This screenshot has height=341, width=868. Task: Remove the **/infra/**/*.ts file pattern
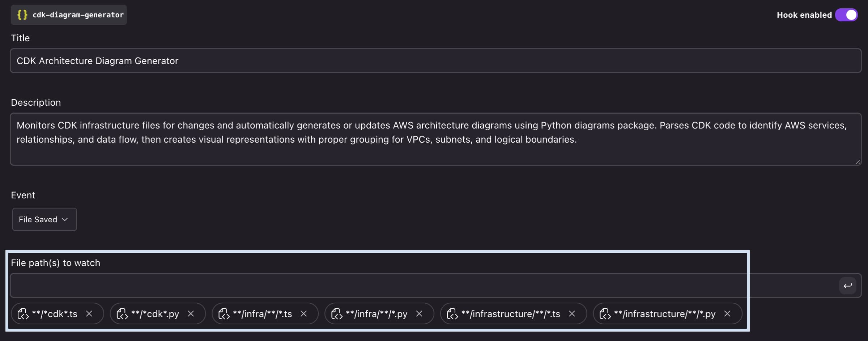click(x=304, y=313)
